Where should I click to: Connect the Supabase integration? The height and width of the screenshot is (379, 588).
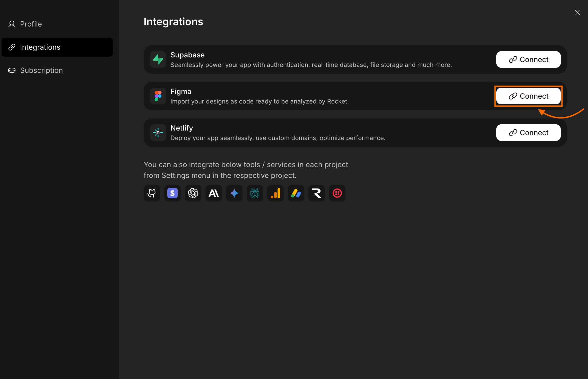click(528, 59)
